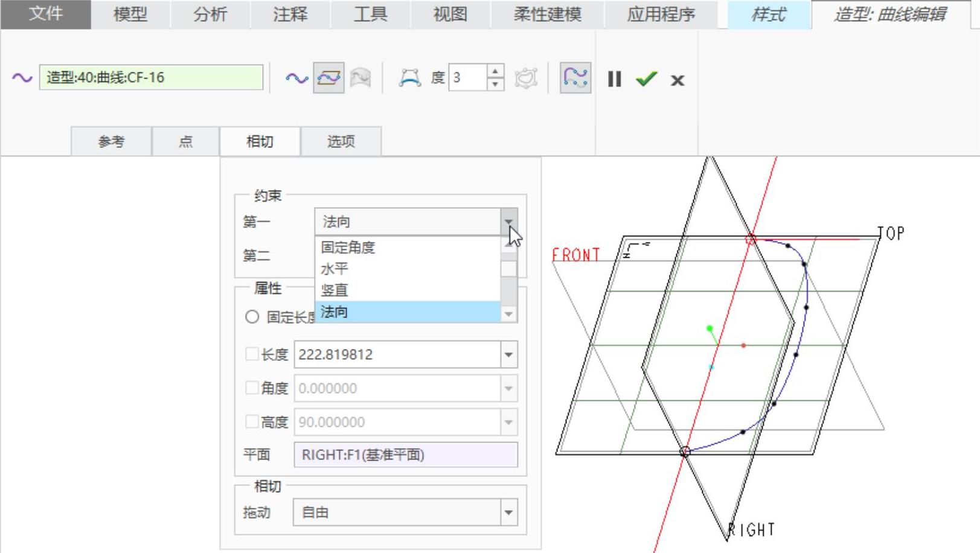This screenshot has width=980, height=553.
Task: Increase the 度 value with up stepper
Action: 495,71
